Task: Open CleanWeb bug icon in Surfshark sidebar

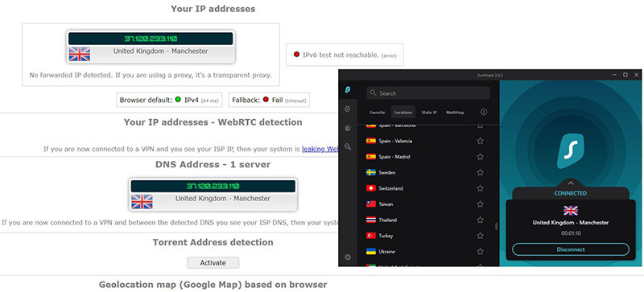Action: coord(348,109)
